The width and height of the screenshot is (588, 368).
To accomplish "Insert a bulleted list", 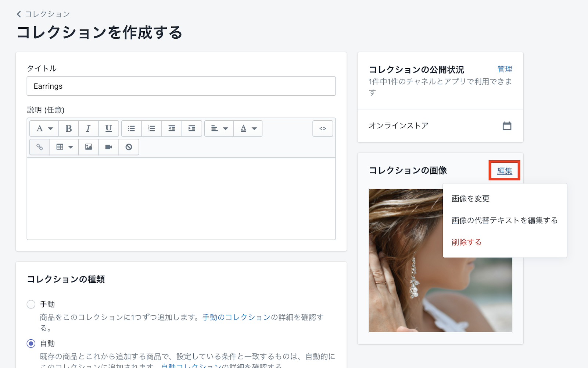I will pos(132,128).
